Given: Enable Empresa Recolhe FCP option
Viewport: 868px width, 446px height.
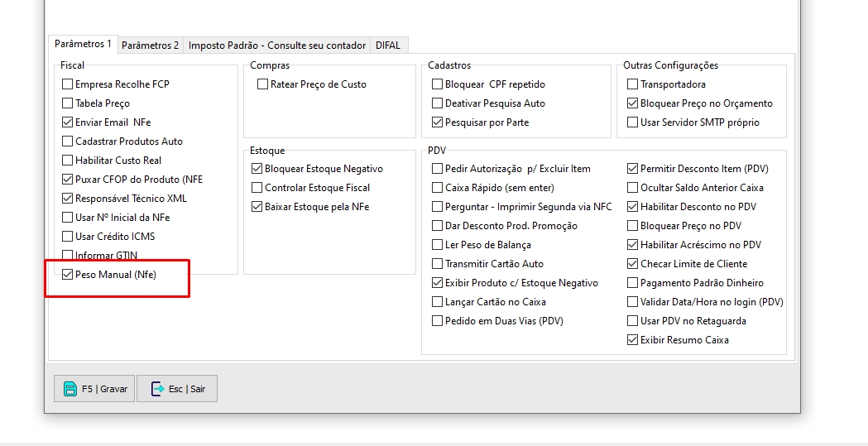Looking at the screenshot, I should click(x=68, y=84).
